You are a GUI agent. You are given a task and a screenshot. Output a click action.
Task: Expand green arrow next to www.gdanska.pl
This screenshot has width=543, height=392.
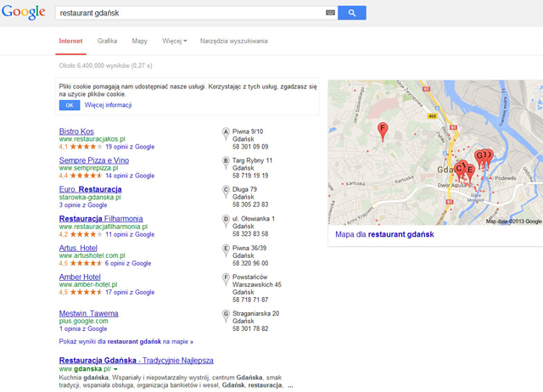tap(115, 369)
